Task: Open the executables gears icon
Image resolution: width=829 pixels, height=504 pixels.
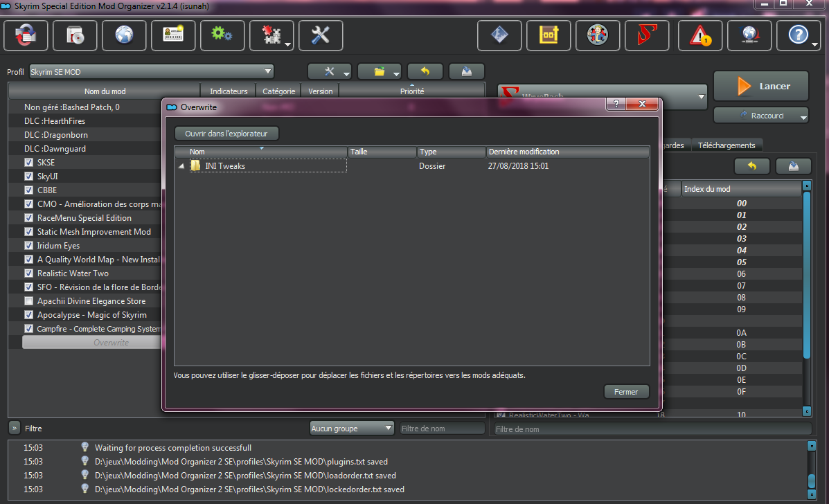Action: [x=222, y=35]
